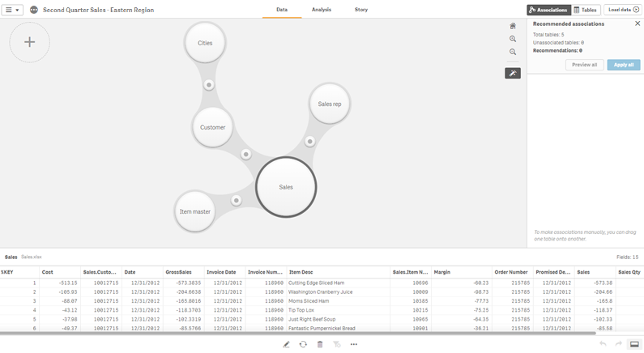Click the redo arrow icon
This screenshot has width=644, height=353.
(x=619, y=344)
